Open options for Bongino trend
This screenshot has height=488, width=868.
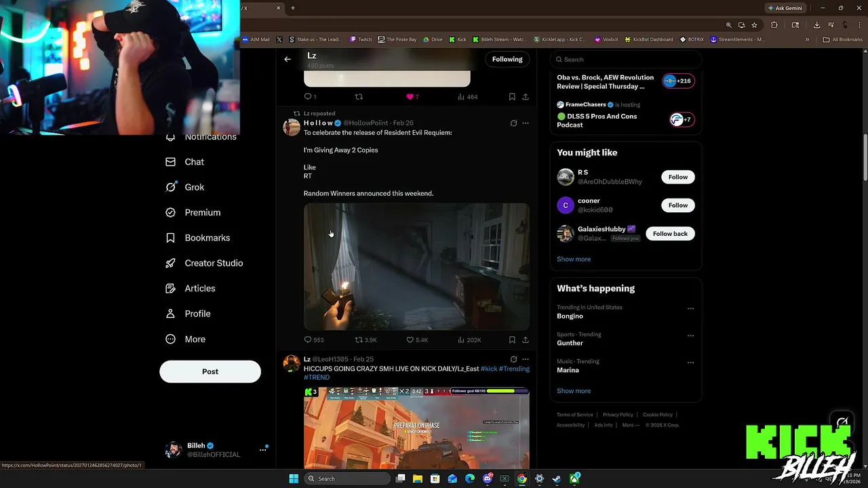click(690, 308)
